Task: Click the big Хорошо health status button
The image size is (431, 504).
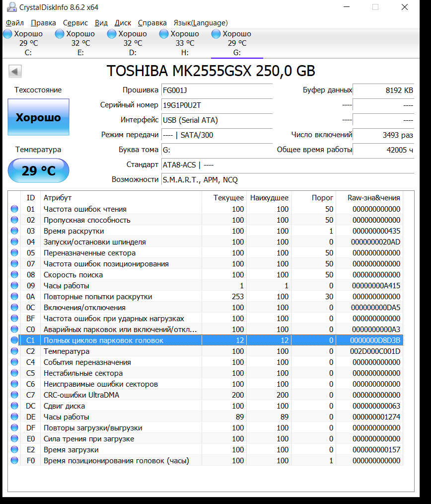Action: 39,117
